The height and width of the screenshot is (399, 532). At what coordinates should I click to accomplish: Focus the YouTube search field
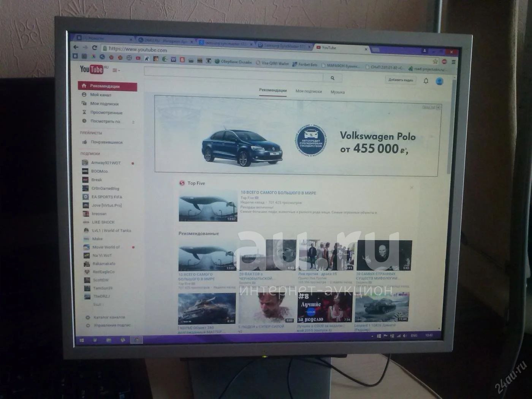point(234,73)
